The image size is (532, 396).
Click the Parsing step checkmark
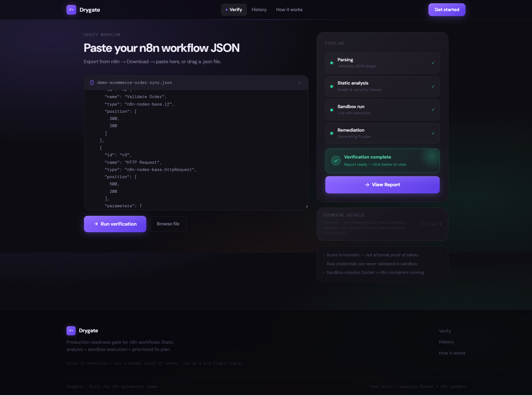point(433,63)
